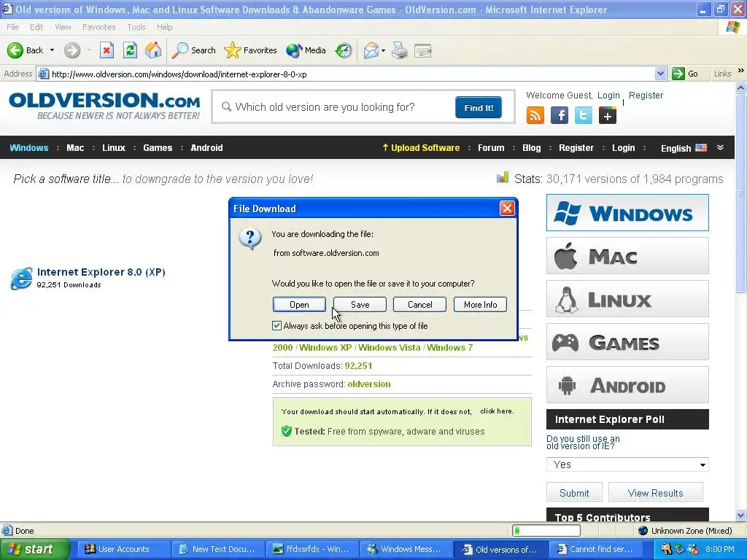747x560 pixels.
Task: Click Cancel in File Download dialog
Action: [x=419, y=304]
